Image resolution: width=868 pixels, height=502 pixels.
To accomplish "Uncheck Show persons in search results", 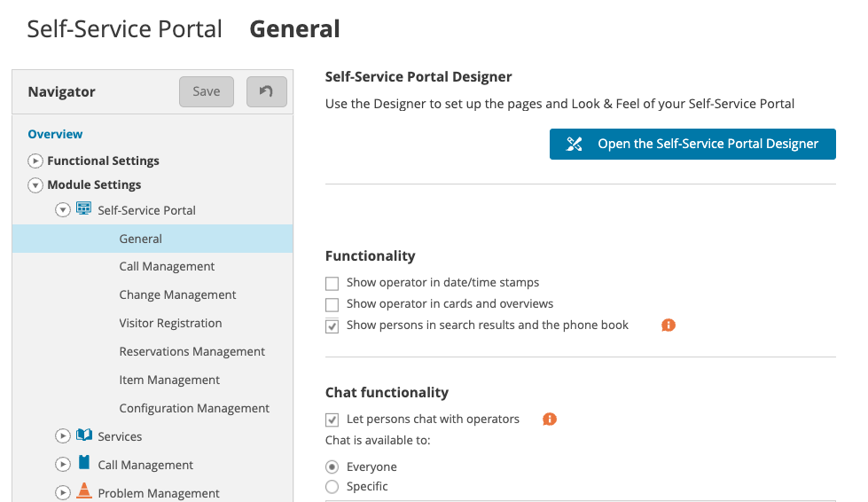I will (x=332, y=326).
